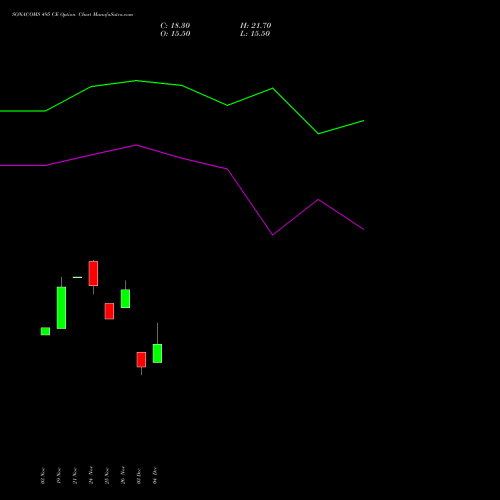Click the SONACOMS option chart title text

pos(72,15)
